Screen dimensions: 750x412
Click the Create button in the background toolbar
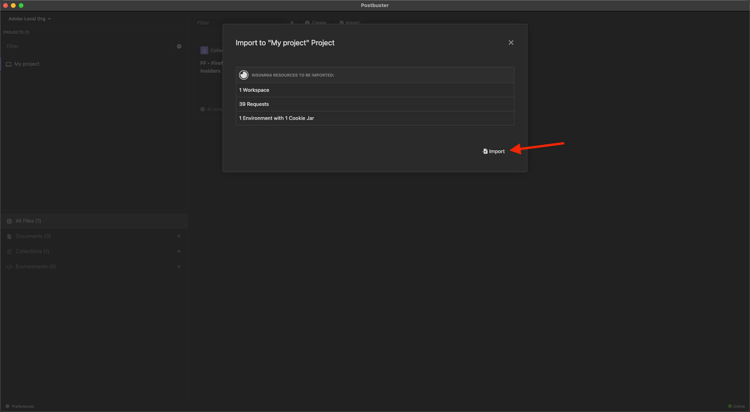point(316,22)
